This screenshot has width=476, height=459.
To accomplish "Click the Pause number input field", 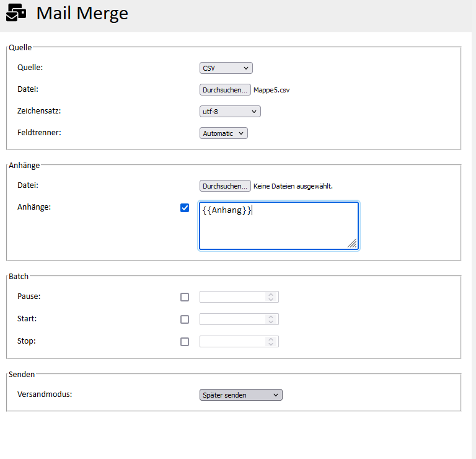I will point(232,297).
